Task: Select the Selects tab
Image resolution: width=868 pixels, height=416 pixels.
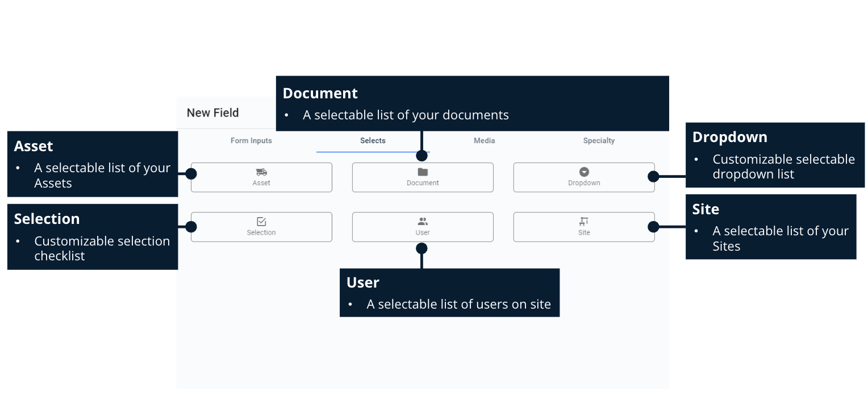Action: tap(373, 140)
